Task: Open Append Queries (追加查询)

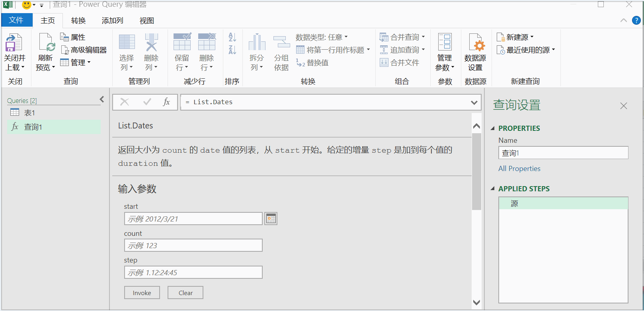Action: (402, 50)
